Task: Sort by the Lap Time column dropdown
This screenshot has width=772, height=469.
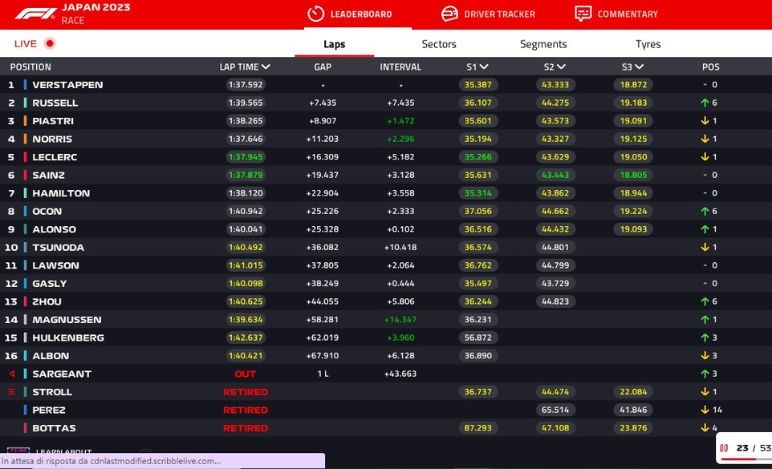Action: click(x=245, y=67)
